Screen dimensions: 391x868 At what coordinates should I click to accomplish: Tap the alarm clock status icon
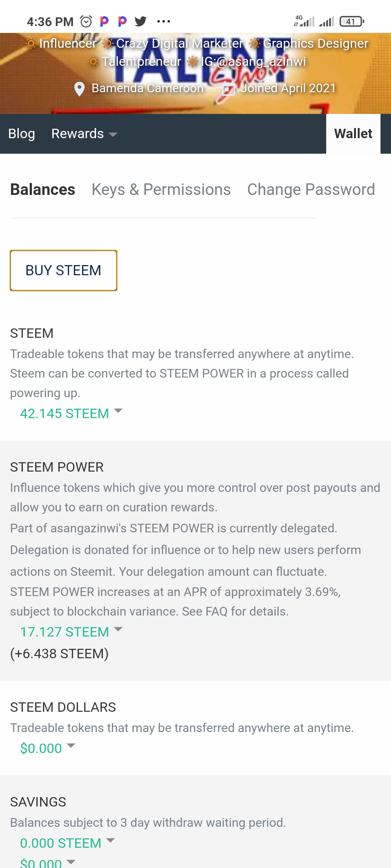[x=86, y=22]
